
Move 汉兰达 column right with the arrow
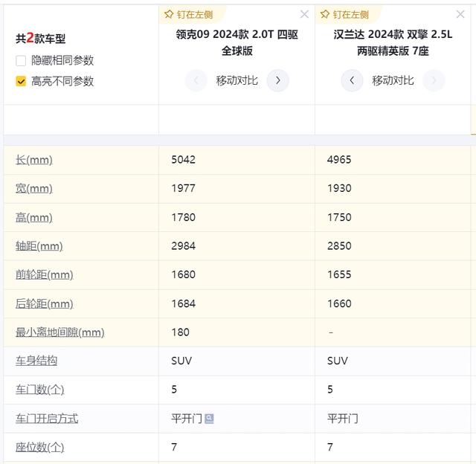434,80
